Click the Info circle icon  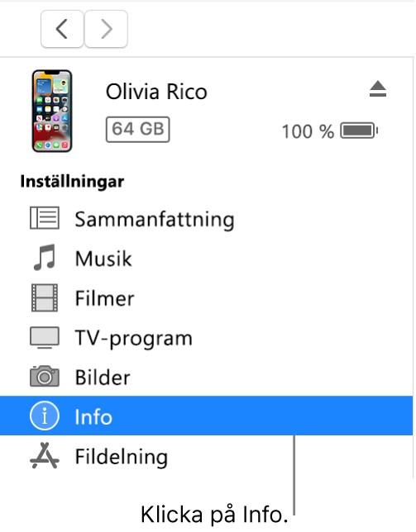click(45, 416)
